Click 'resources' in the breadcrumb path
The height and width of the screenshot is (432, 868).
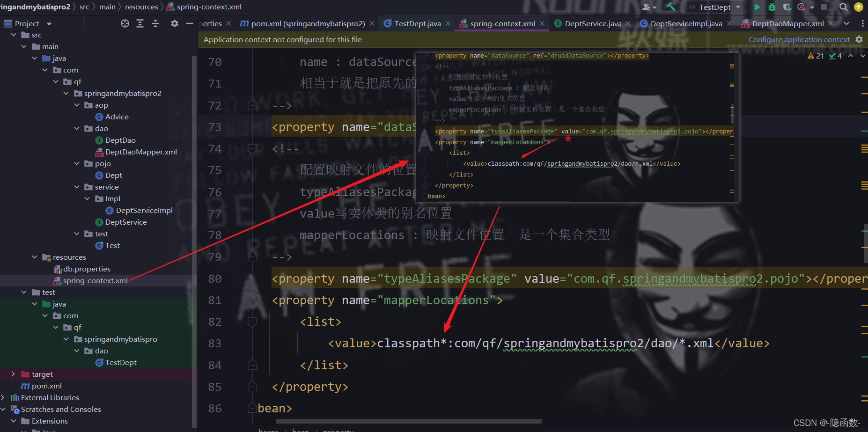(x=142, y=7)
